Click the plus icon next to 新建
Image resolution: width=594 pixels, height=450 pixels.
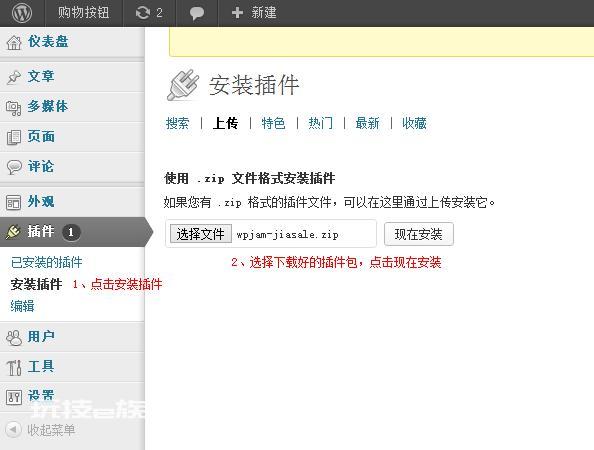coord(237,13)
